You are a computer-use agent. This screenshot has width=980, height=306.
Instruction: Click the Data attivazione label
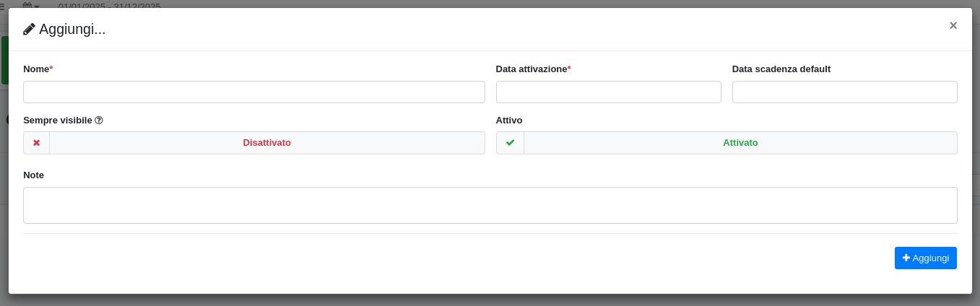point(531,69)
